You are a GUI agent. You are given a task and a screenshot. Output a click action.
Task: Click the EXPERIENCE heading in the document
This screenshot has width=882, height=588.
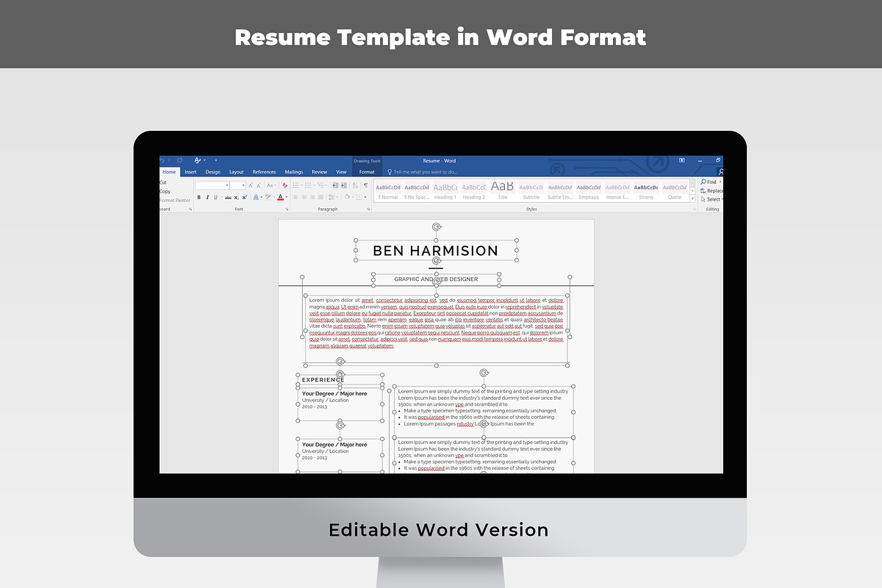pyautogui.click(x=323, y=380)
